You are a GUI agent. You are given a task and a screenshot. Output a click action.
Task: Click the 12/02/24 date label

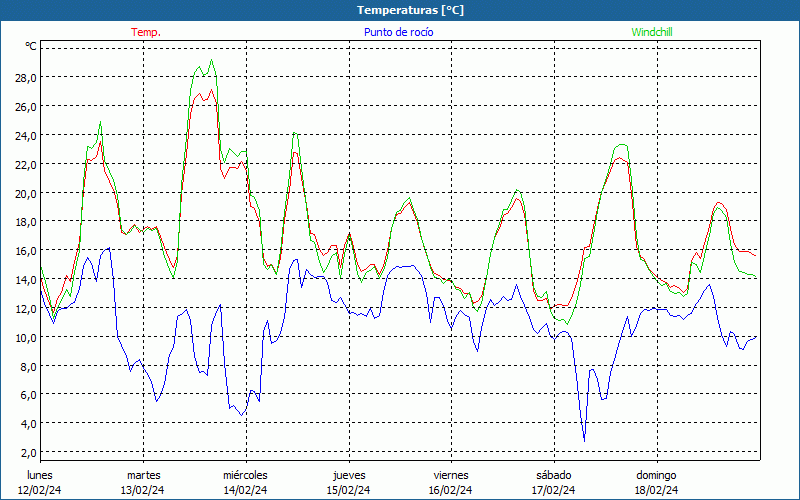40,490
